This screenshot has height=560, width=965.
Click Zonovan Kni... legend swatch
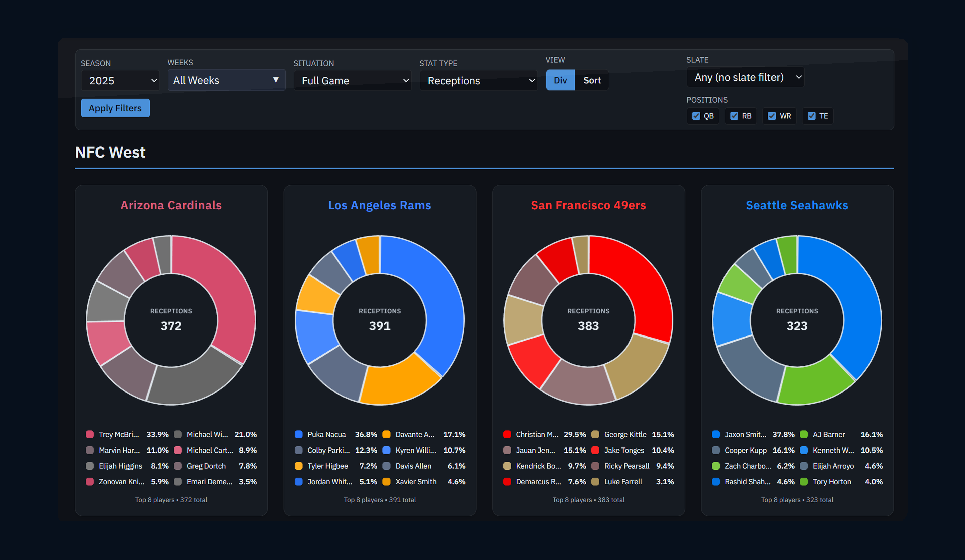pos(90,482)
